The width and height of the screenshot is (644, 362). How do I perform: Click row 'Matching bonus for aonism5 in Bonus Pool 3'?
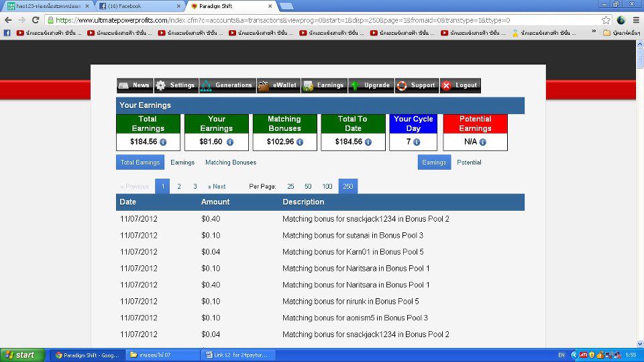(321, 318)
